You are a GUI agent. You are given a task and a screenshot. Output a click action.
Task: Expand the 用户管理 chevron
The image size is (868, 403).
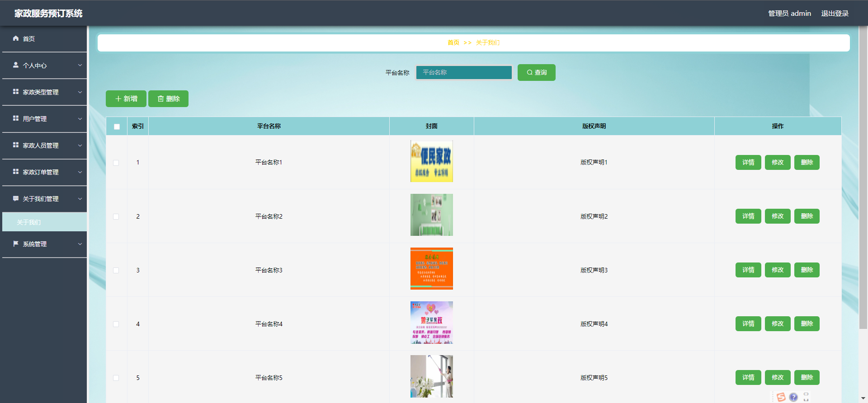click(x=80, y=118)
